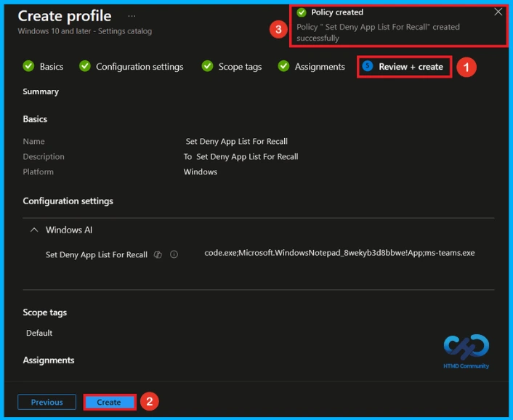Click the check icon beside Scope tags step
Viewport: 513px width, 420px height.
coord(207,66)
